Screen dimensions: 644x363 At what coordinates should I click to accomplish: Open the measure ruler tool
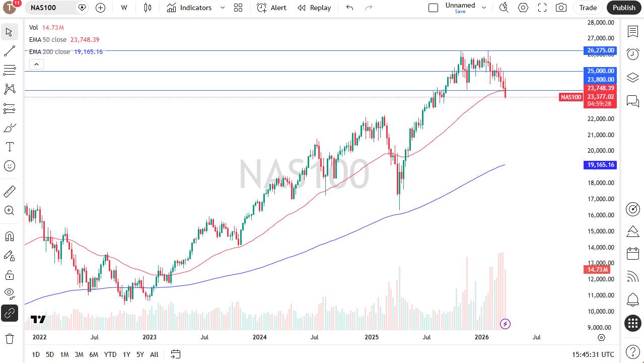coord(9,192)
